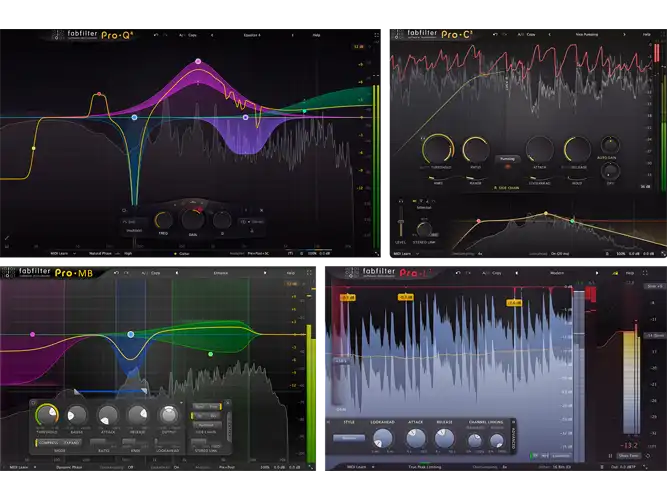Viewport: 667px width, 500px height.
Task: Undo last change in Pro-MB
Action: point(116,273)
